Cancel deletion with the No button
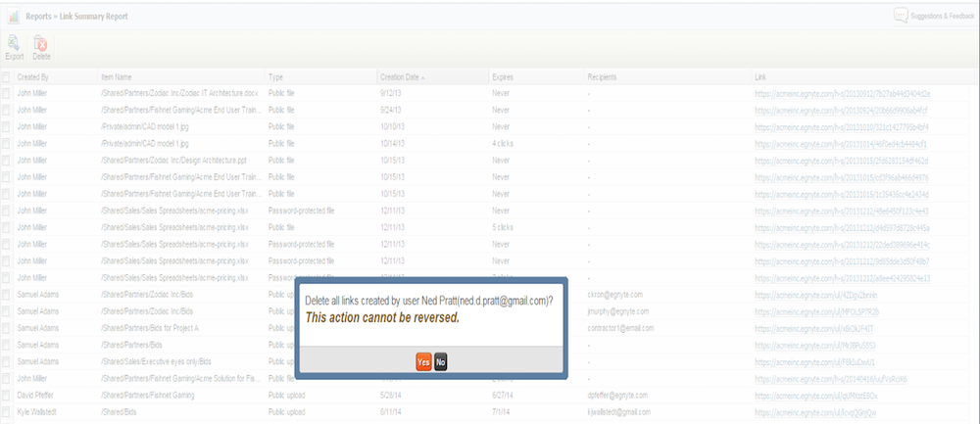Viewport: 980px width, 424px height. (441, 361)
